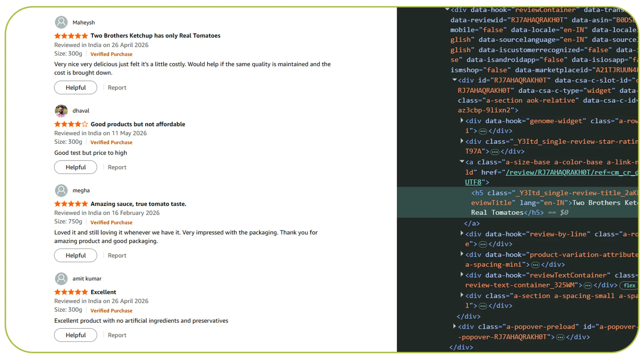Viewport: 644px width, 359px height.
Task: Expand the a-section a-spacing-small div node
Action: [x=462, y=295]
